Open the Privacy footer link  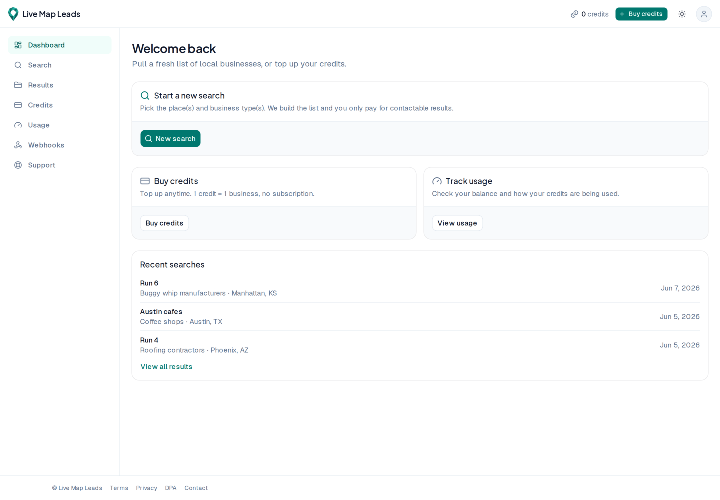click(x=146, y=488)
